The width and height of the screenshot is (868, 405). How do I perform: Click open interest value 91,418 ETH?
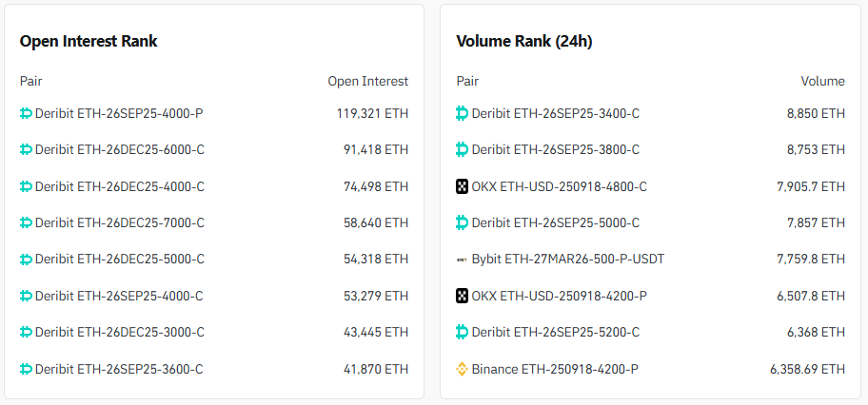tap(376, 149)
